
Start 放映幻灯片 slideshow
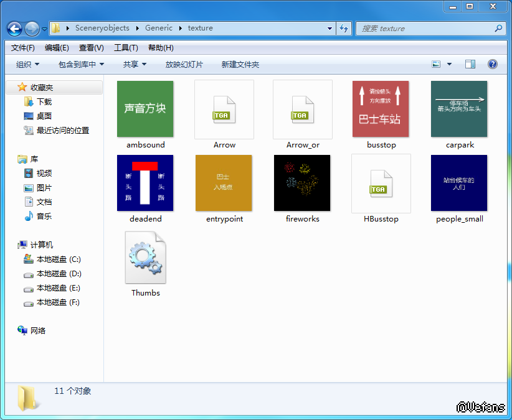coord(184,65)
